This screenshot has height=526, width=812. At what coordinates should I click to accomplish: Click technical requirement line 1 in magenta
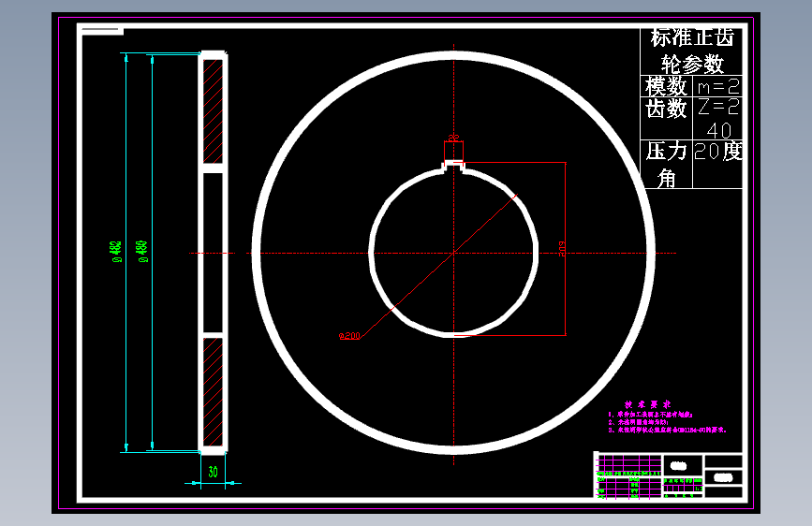coord(650,415)
